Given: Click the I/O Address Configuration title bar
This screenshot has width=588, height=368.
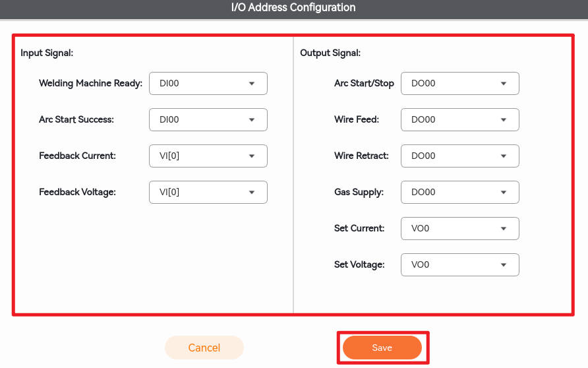Looking at the screenshot, I should click(x=293, y=8).
